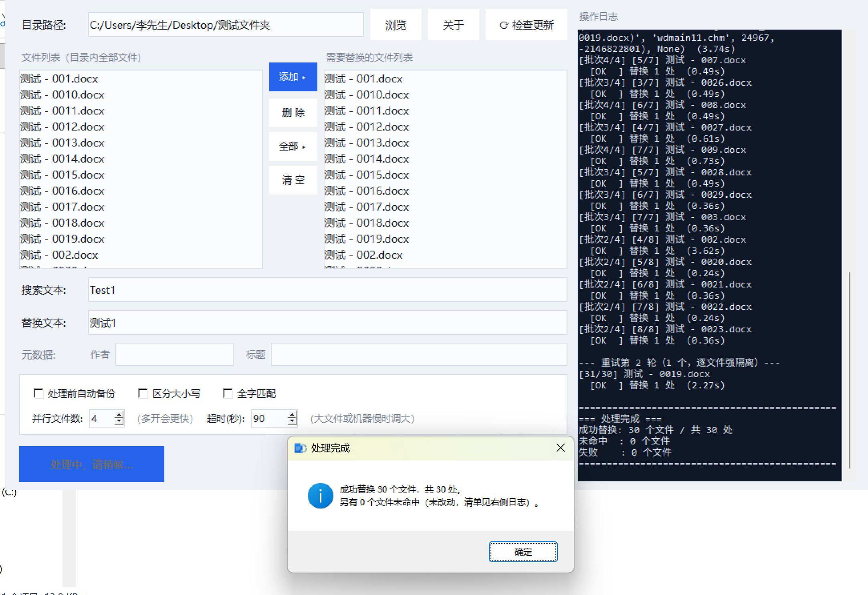
Task: Click the 删除 button
Action: click(x=293, y=113)
